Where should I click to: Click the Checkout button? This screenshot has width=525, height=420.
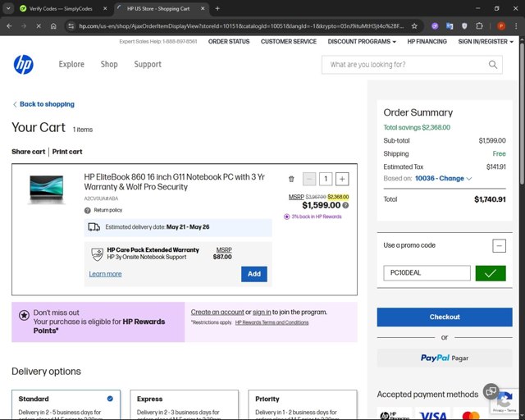[445, 317]
